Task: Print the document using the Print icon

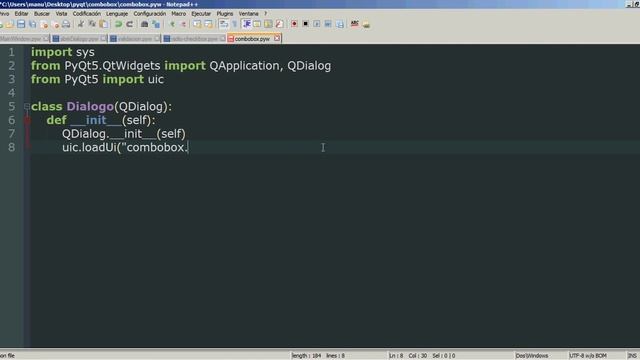Action: click(x=66, y=24)
